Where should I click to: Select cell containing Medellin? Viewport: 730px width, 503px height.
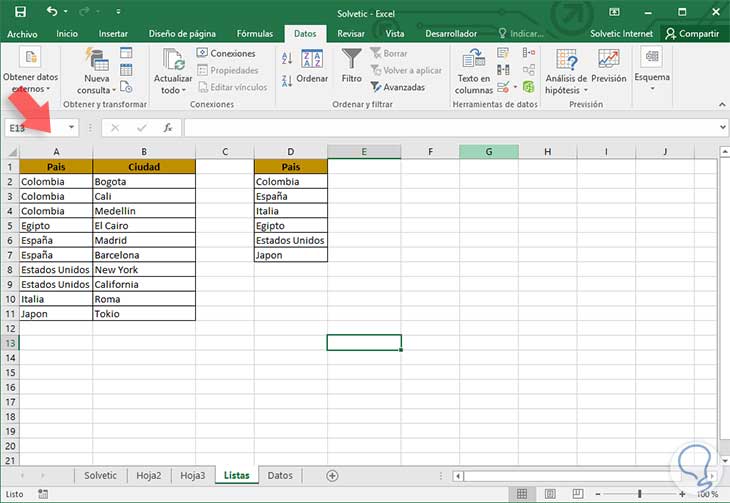click(x=144, y=211)
